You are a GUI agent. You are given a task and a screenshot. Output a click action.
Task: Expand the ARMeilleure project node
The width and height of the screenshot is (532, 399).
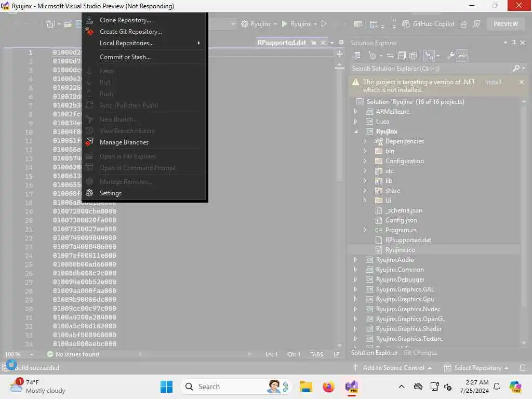[355, 112]
